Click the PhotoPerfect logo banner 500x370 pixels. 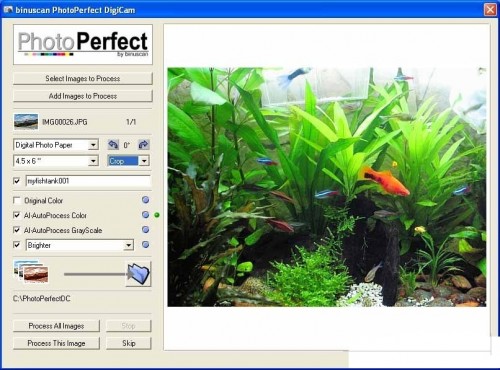(x=83, y=44)
